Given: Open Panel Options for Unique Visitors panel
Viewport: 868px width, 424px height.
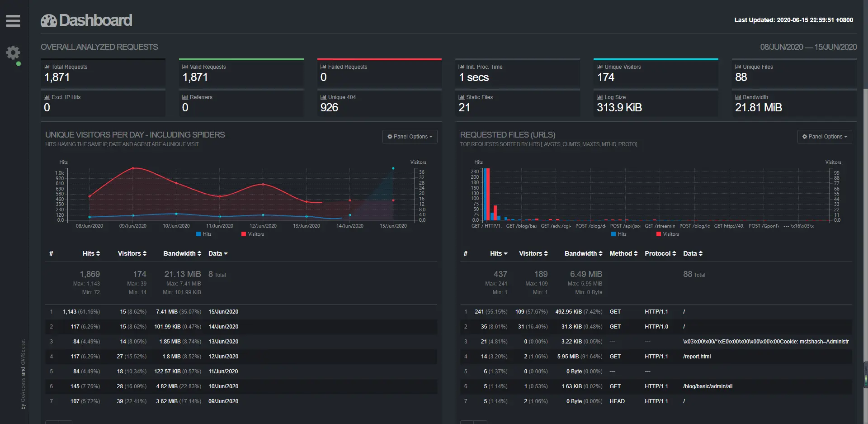Looking at the screenshot, I should click(410, 137).
